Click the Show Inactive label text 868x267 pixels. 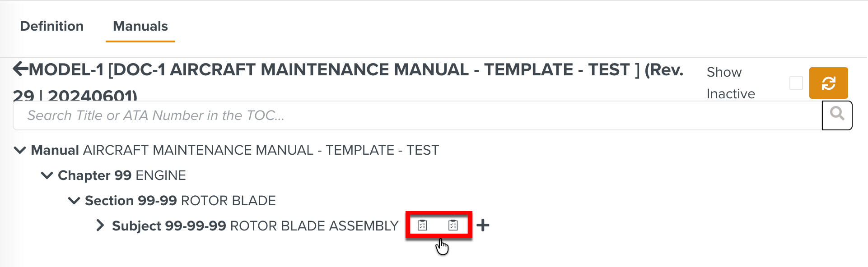[730, 83]
